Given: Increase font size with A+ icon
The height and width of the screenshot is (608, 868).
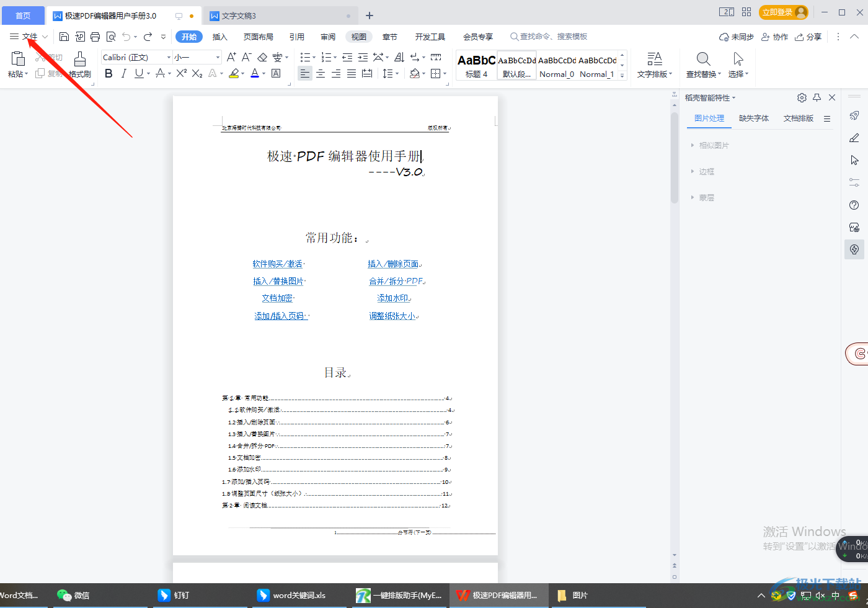Looking at the screenshot, I should pyautogui.click(x=231, y=57).
